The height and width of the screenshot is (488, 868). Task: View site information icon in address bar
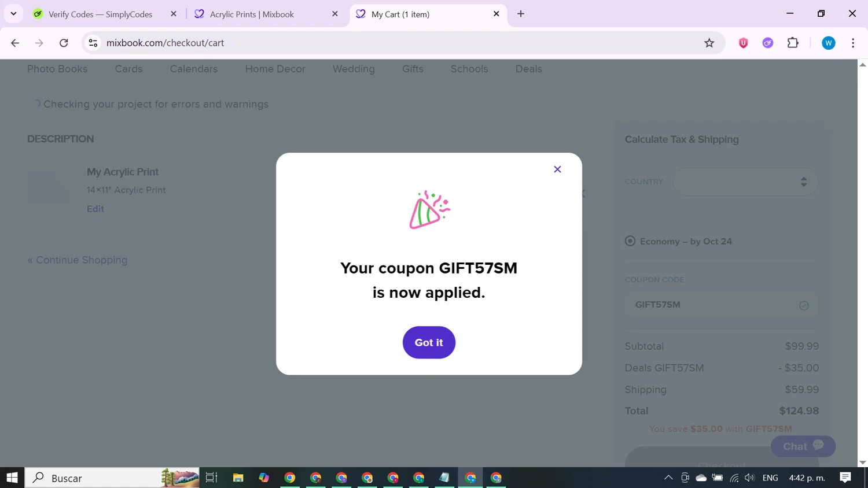93,43
